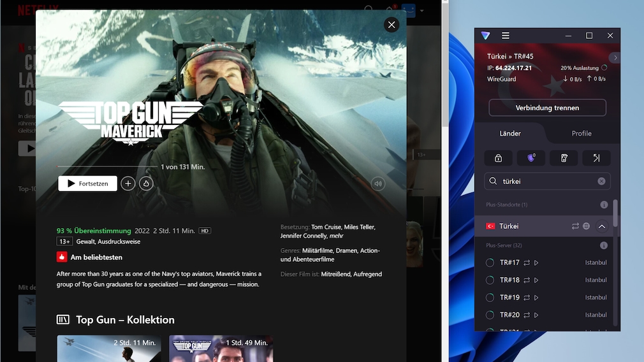Viewport: 644px width, 362px height.
Task: Click the P2P arrows icon next to TR#19
Action: (x=527, y=298)
